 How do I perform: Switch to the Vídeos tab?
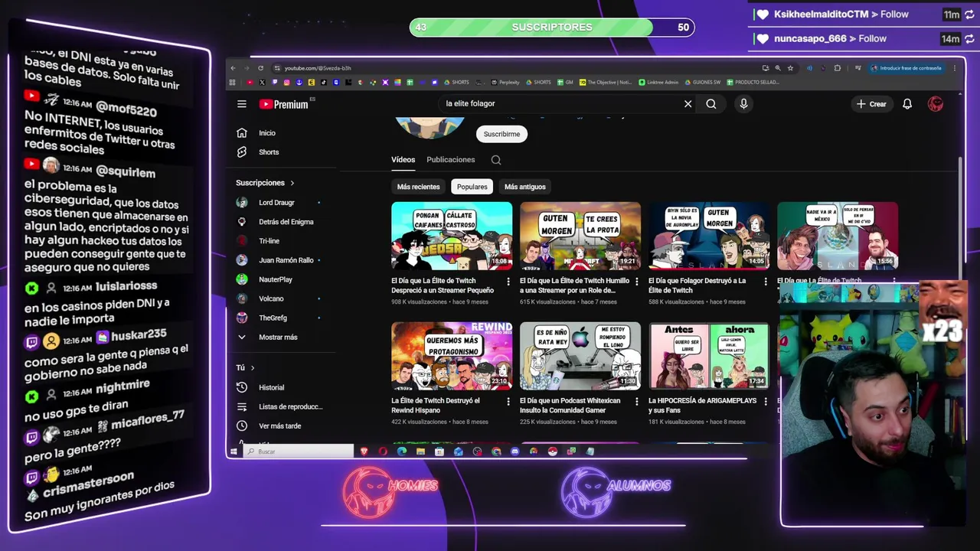(403, 160)
